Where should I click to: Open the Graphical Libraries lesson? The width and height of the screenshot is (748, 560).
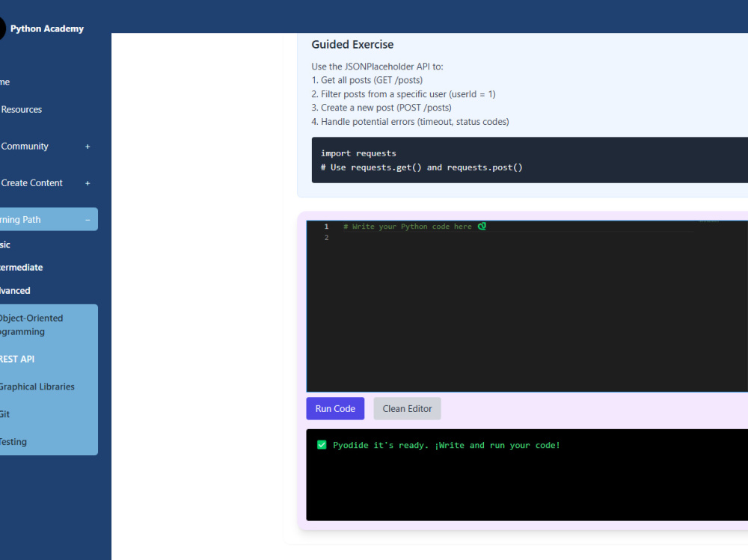[x=37, y=387]
